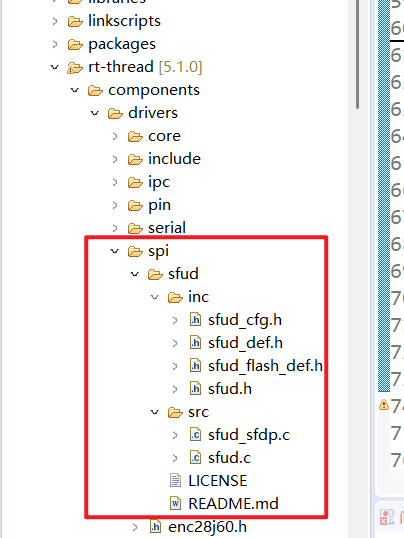Expand the include folder
The image size is (404, 538).
[x=115, y=159]
